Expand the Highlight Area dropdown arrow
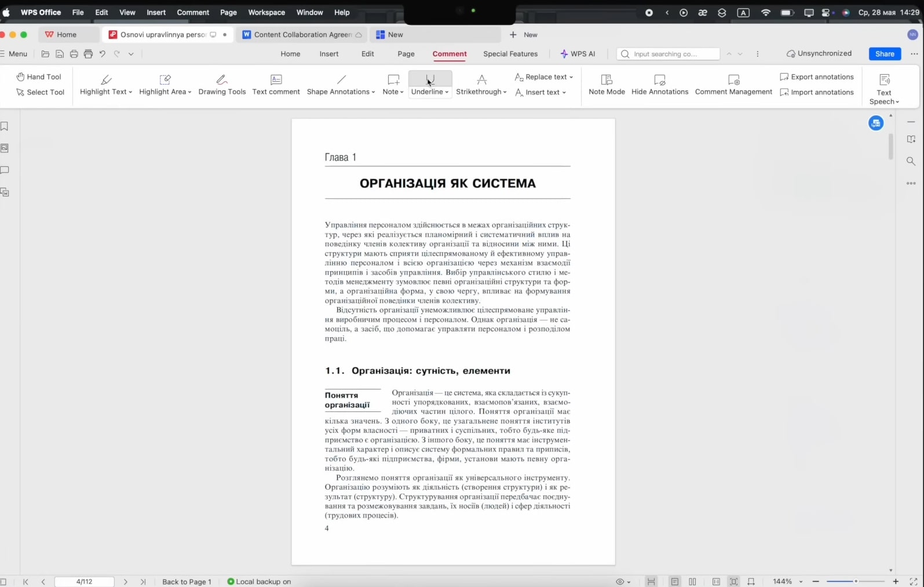The width and height of the screenshot is (924, 587). (x=189, y=92)
